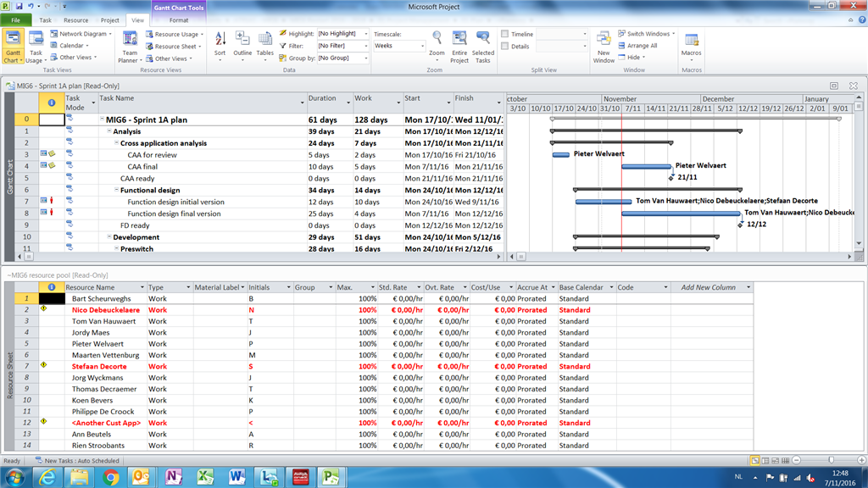The height and width of the screenshot is (488, 868).
Task: Open the Macros button
Action: click(x=692, y=46)
